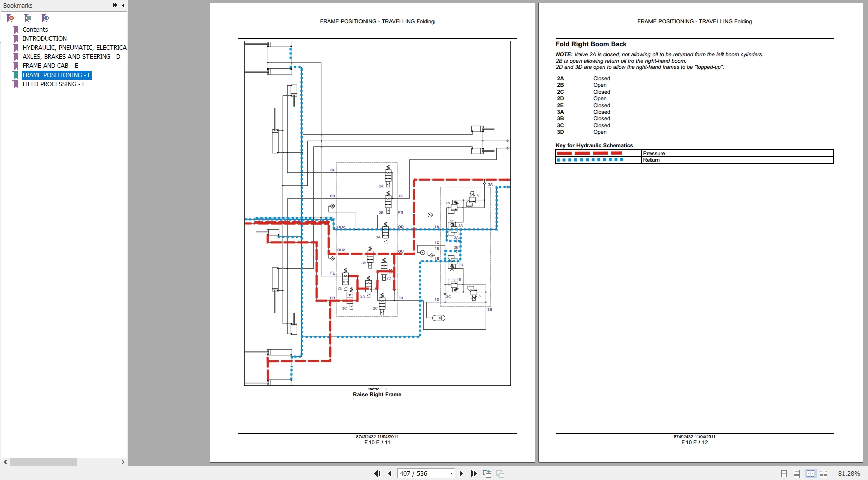Expand the Bookmarks panel options arrows
The image size is (868, 480).
[x=115, y=5]
